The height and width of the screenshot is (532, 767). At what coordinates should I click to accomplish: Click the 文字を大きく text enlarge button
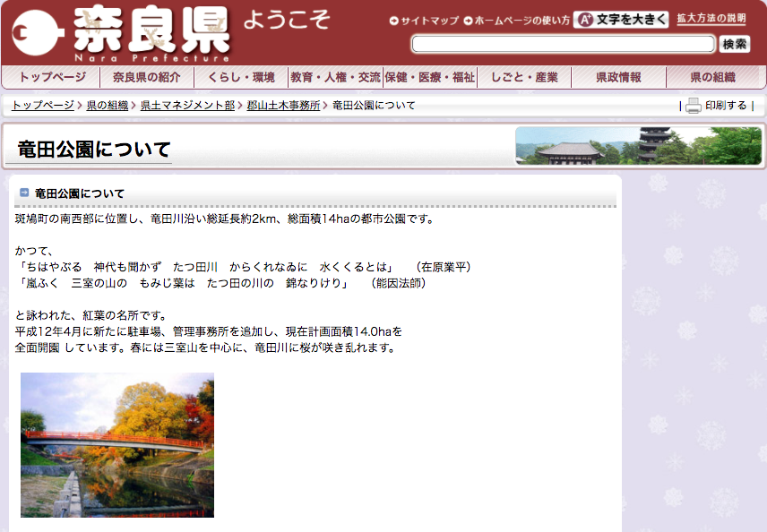[621, 20]
